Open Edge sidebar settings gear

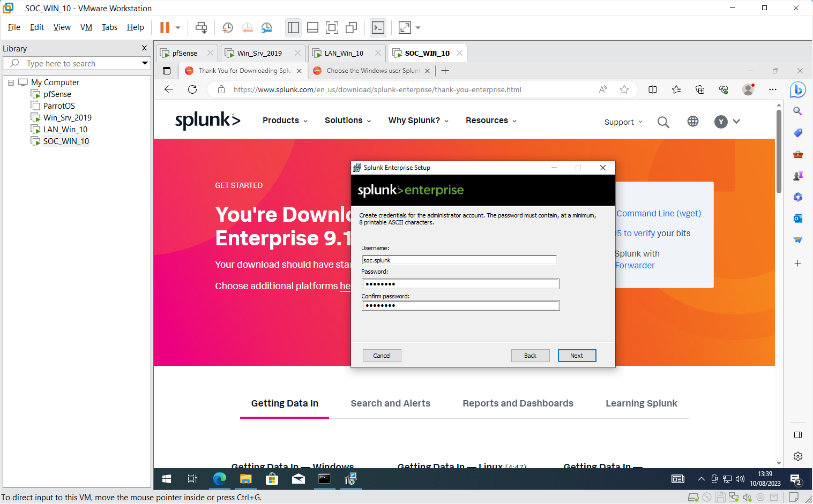[798, 456]
